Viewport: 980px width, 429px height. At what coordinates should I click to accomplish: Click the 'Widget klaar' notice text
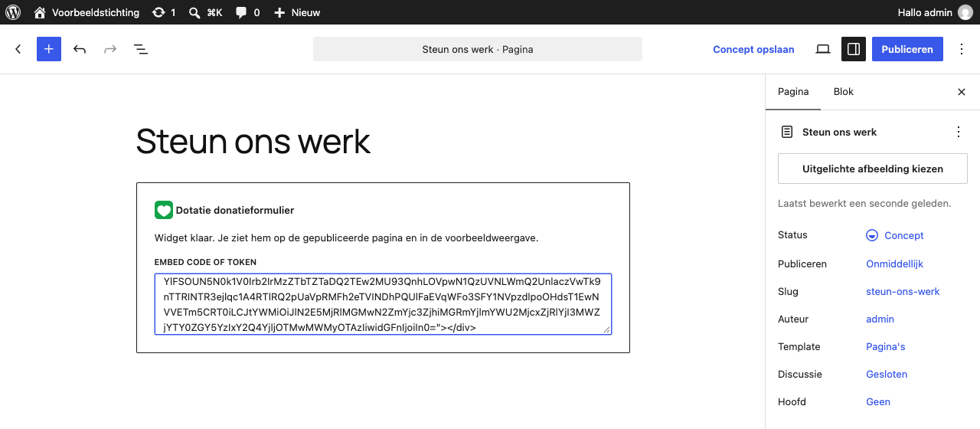[x=346, y=237]
